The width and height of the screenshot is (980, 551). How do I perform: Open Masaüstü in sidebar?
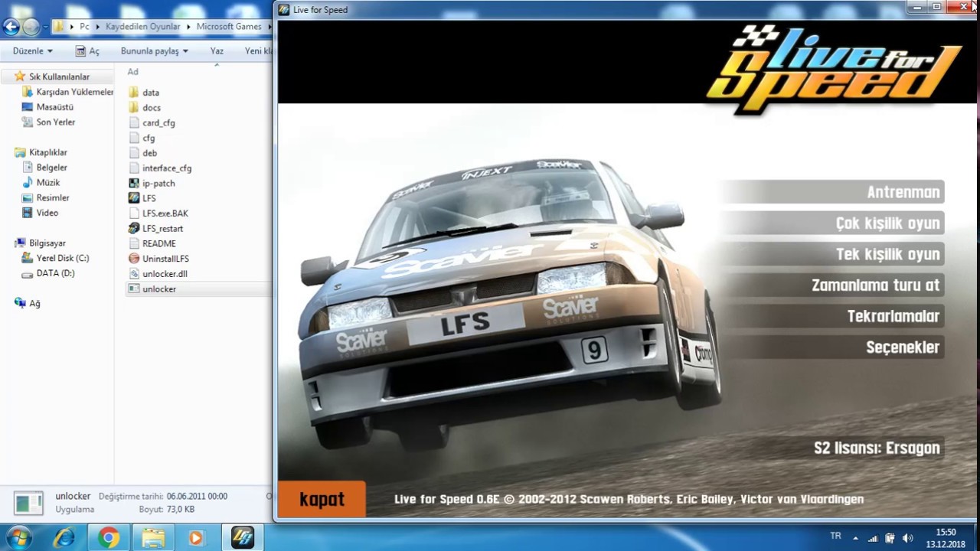pos(55,107)
